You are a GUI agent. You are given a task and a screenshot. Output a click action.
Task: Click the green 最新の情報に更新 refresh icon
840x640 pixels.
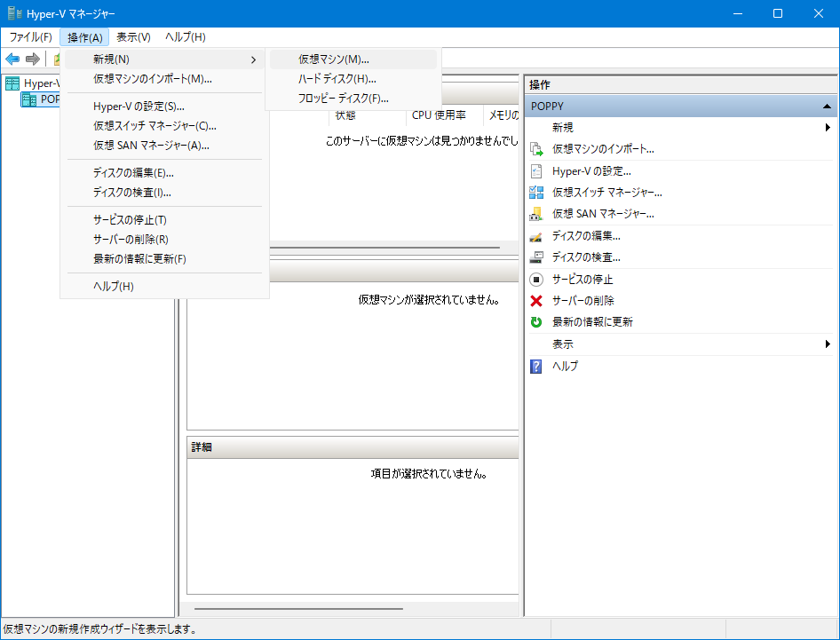click(x=536, y=322)
